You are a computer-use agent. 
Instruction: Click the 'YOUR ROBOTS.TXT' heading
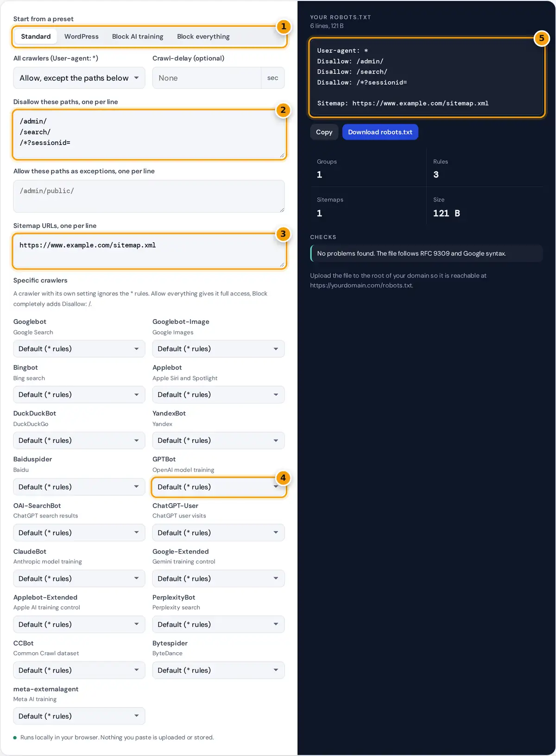341,17
